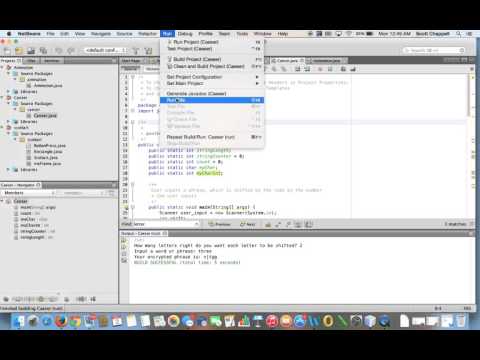Screen dimensions: 480x360
Task: Expand Libraries under the Caesar project
Action: click(9, 122)
